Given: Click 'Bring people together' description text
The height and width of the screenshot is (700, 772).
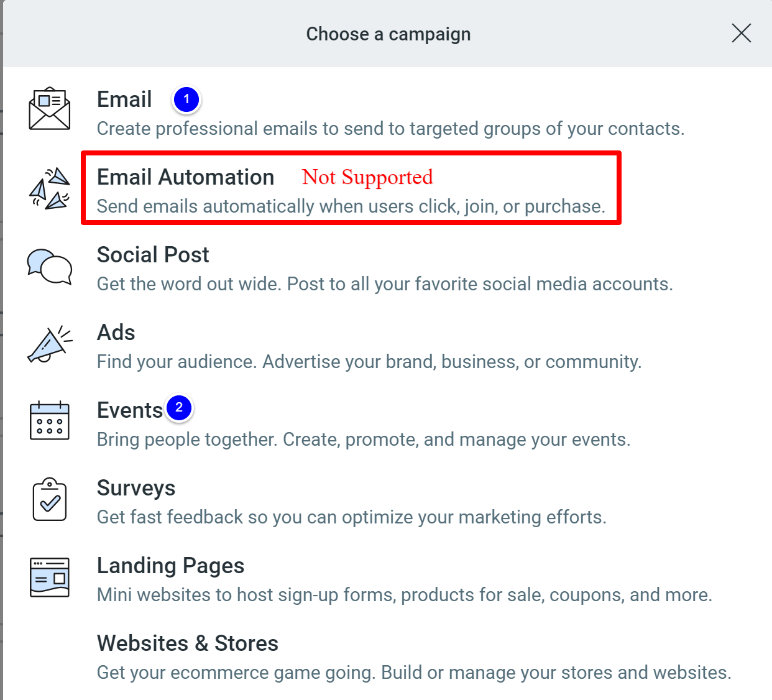Looking at the screenshot, I should tap(364, 440).
